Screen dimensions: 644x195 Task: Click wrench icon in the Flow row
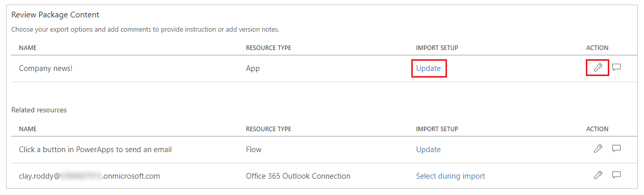click(598, 149)
